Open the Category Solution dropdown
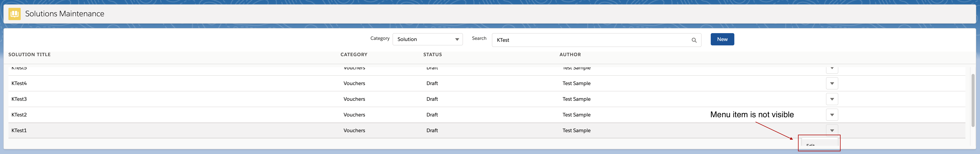 click(x=427, y=39)
